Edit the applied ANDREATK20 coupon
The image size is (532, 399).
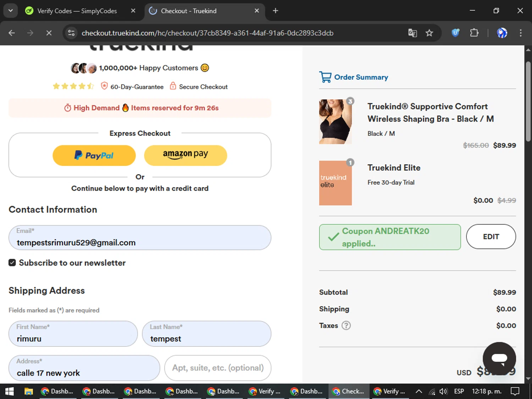coord(491,237)
